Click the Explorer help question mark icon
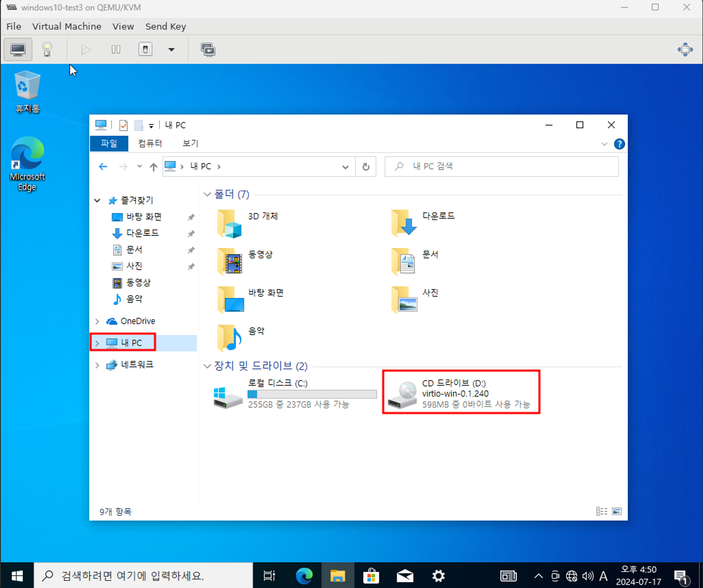This screenshot has width=703, height=588. tap(619, 144)
